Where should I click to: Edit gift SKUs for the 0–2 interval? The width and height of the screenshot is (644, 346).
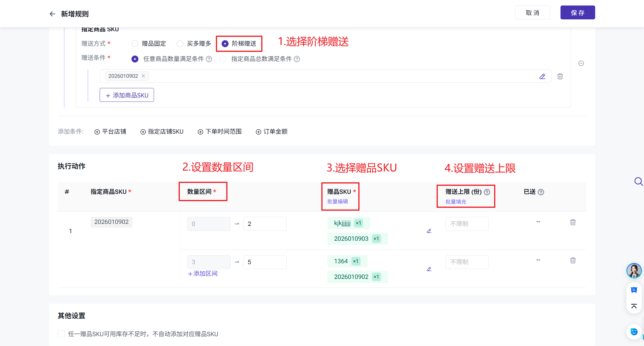pos(429,231)
